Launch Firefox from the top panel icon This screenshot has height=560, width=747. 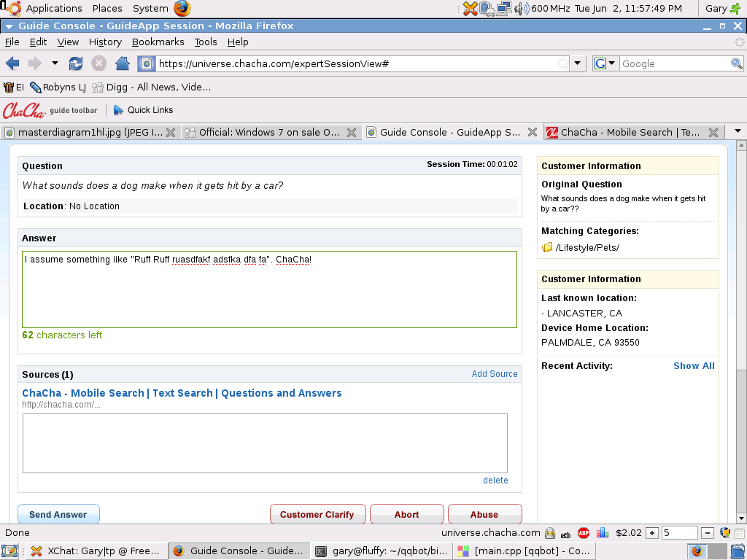pyautogui.click(x=182, y=9)
